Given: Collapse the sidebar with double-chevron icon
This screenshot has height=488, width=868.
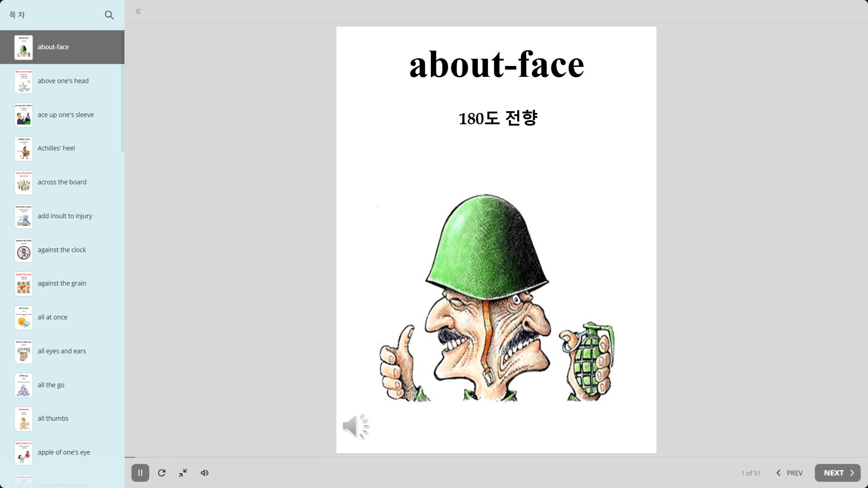Looking at the screenshot, I should pos(138,11).
